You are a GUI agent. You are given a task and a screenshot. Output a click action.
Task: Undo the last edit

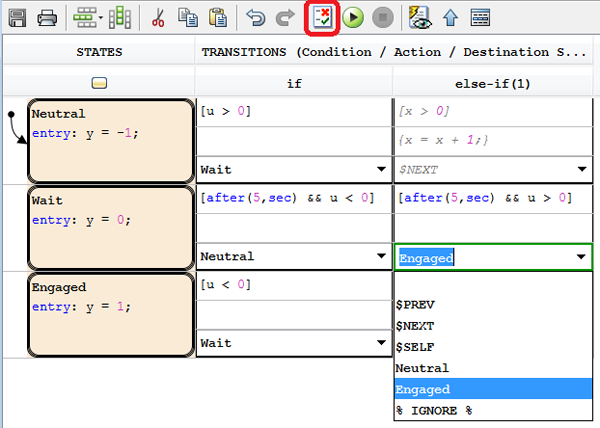click(x=256, y=17)
